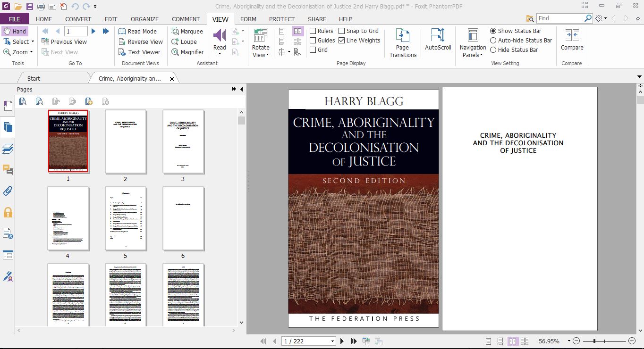The image size is (644, 349).
Task: Select Show Status Bar radio button
Action: coord(493,31)
